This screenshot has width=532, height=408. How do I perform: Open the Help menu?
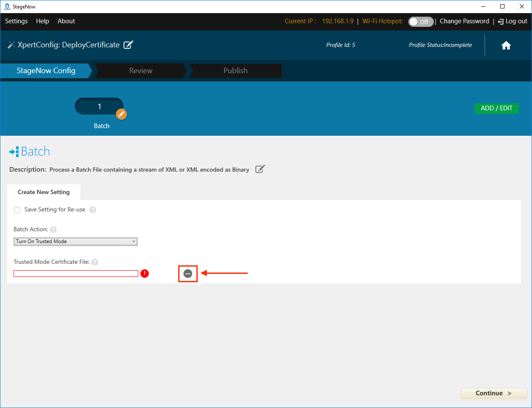pos(42,21)
